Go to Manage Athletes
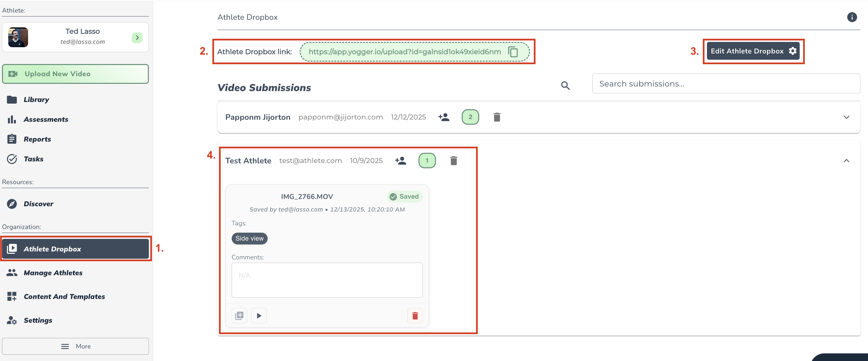 53,273
